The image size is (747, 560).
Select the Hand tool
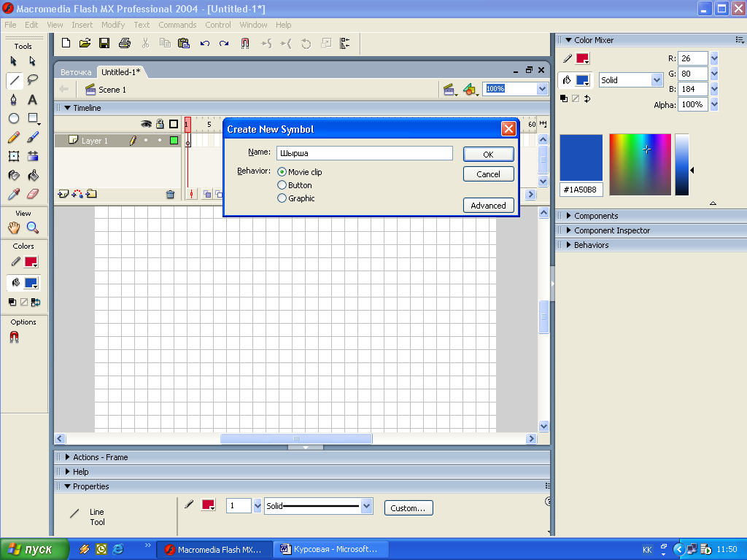(x=14, y=227)
